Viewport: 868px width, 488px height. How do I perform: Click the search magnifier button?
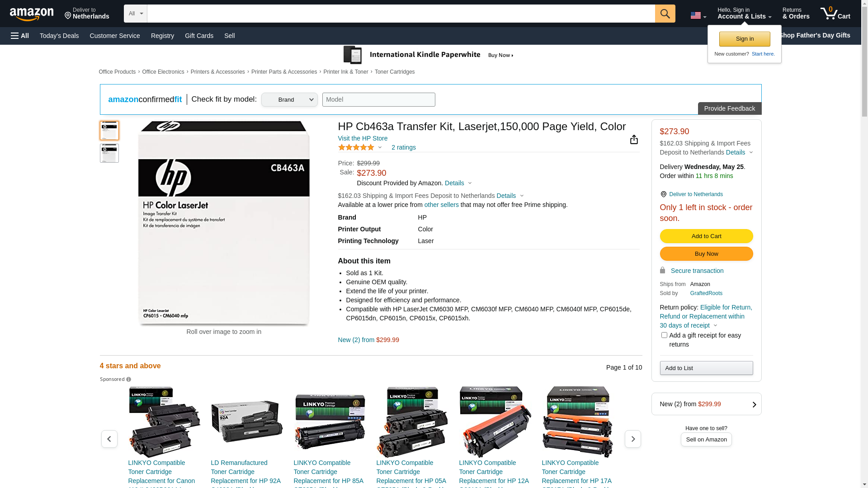(665, 14)
